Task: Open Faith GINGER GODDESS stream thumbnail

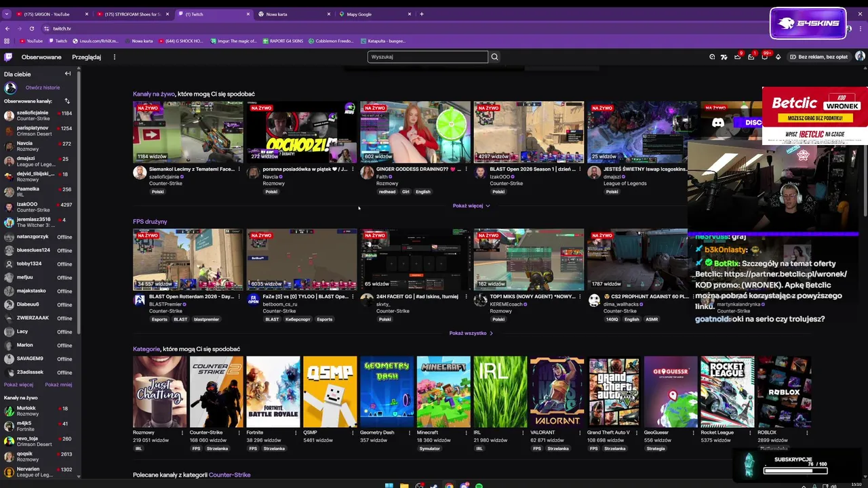Action: pyautogui.click(x=415, y=132)
